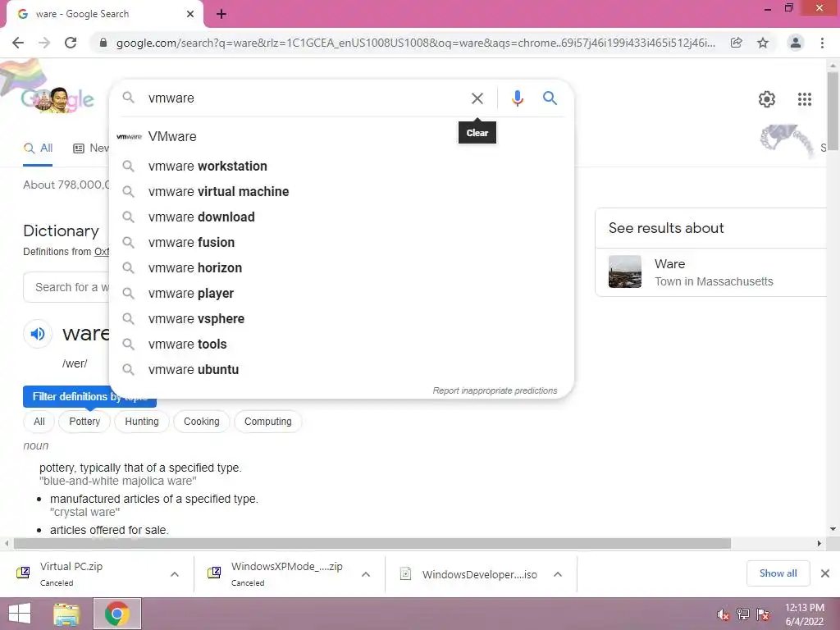Click the scroll down arrow
Viewport: 840px width, 630px height.
point(833,529)
